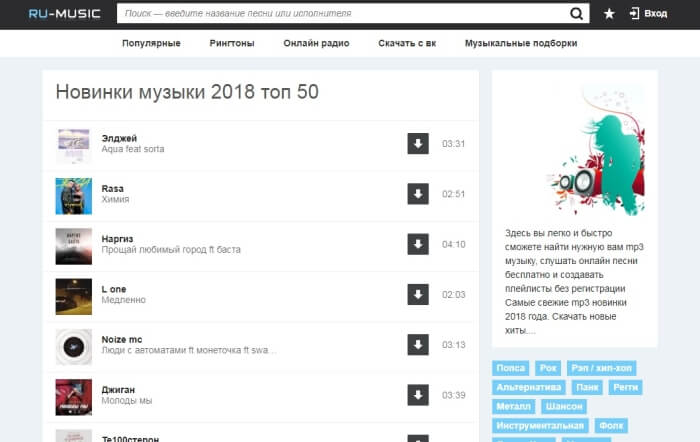
Task: Select the Металл genre tag
Action: (513, 406)
